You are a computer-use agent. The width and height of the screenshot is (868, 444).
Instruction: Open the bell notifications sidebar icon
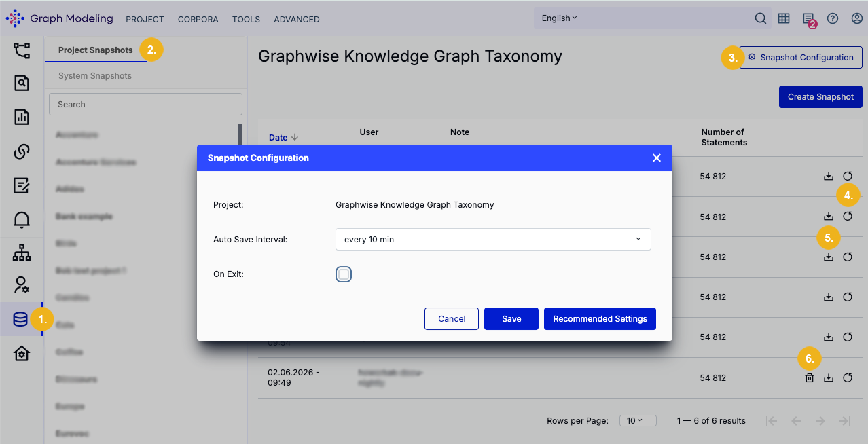pos(22,219)
